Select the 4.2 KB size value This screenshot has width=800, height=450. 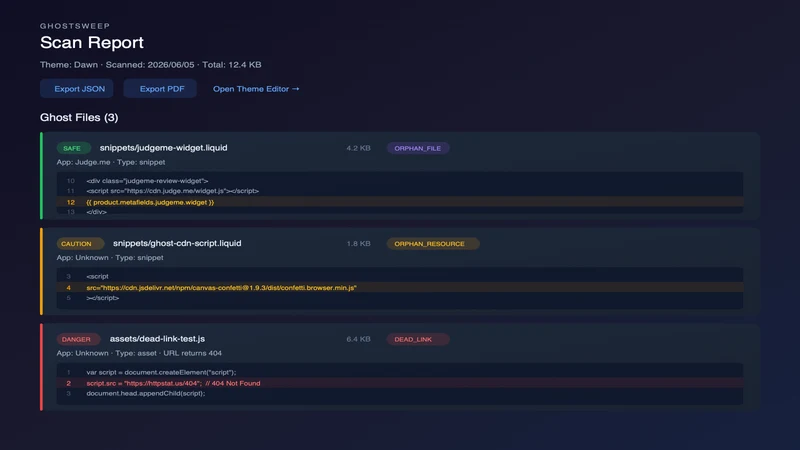358,148
